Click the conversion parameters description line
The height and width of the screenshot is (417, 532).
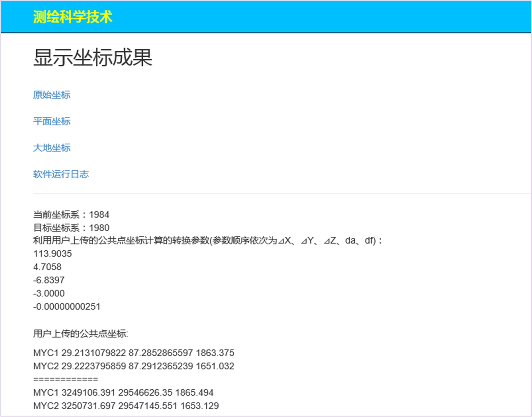click(x=208, y=241)
